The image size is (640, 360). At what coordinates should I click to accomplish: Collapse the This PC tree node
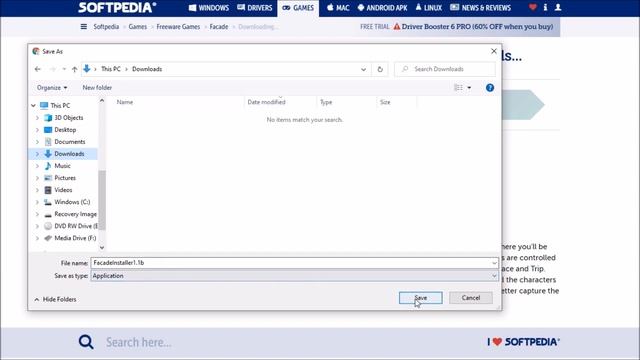point(33,106)
